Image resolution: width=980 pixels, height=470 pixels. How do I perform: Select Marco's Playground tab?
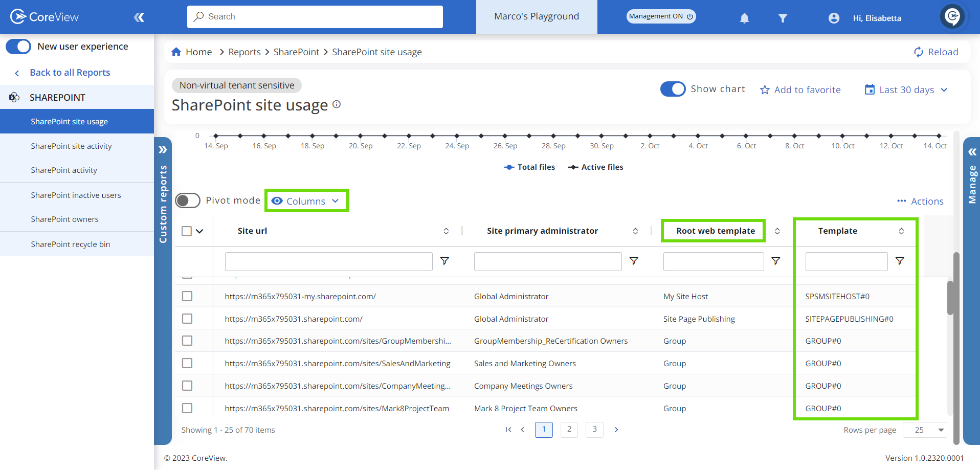pyautogui.click(x=537, y=17)
